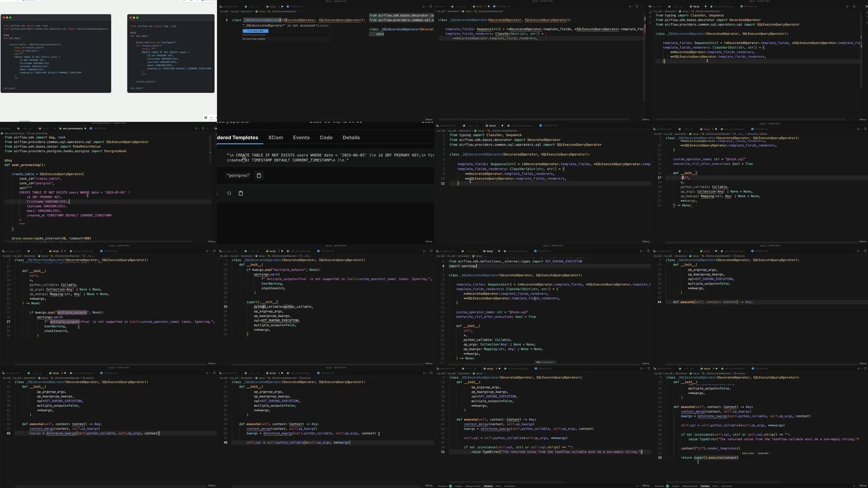868x488 pixels.
Task: Select the right @task.sql code snippet card
Action: coord(171,54)
